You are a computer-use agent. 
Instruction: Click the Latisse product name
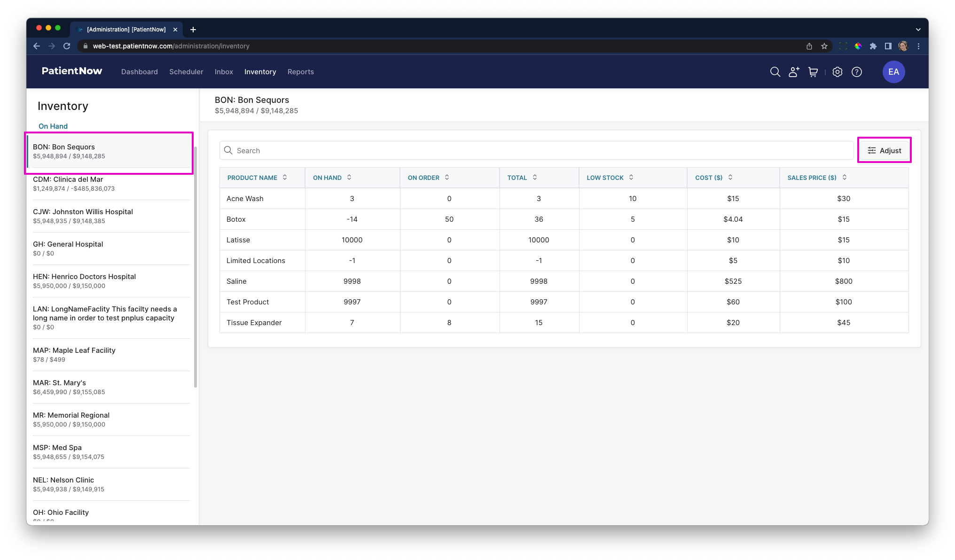[238, 240]
